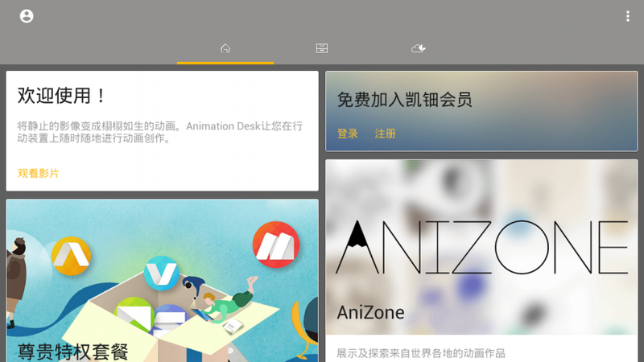Open the 免费加入凯钿会员 membership card
This screenshot has height=362, width=644.
[481, 111]
